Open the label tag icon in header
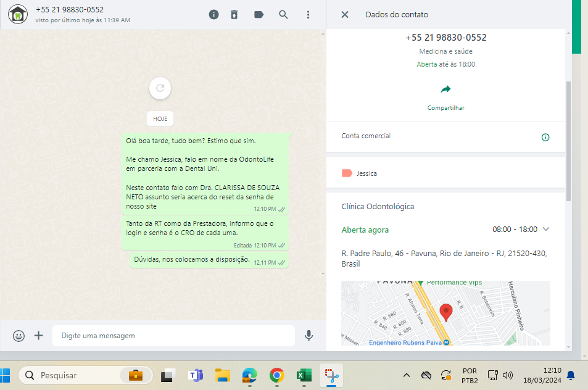Viewport: 588px width, 390px height. pyautogui.click(x=259, y=14)
